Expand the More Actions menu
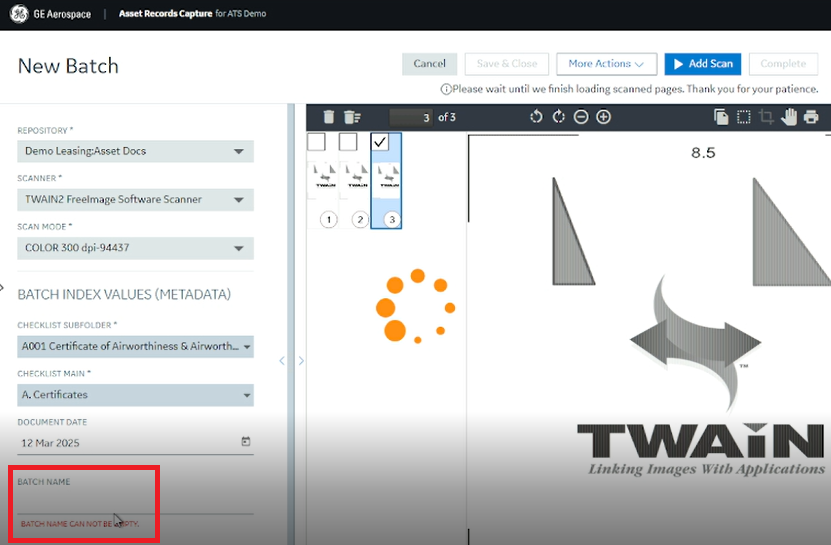Screen dimensions: 831x545 (606, 64)
